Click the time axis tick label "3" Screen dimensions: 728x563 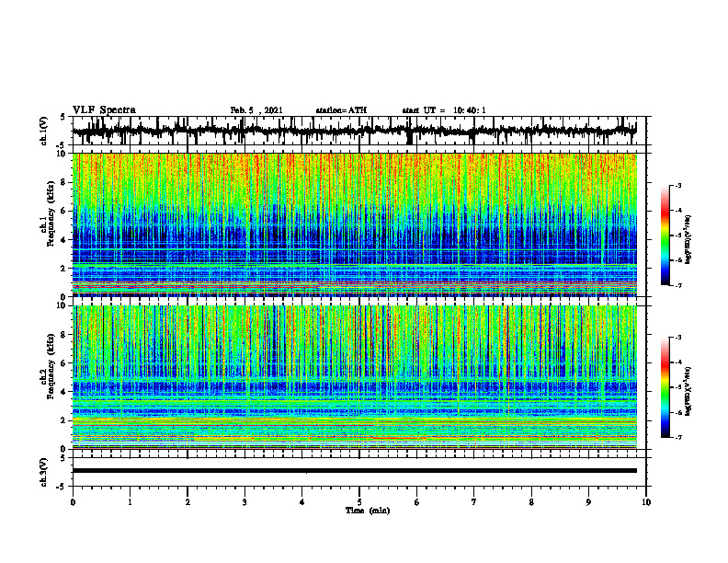pyautogui.click(x=245, y=502)
